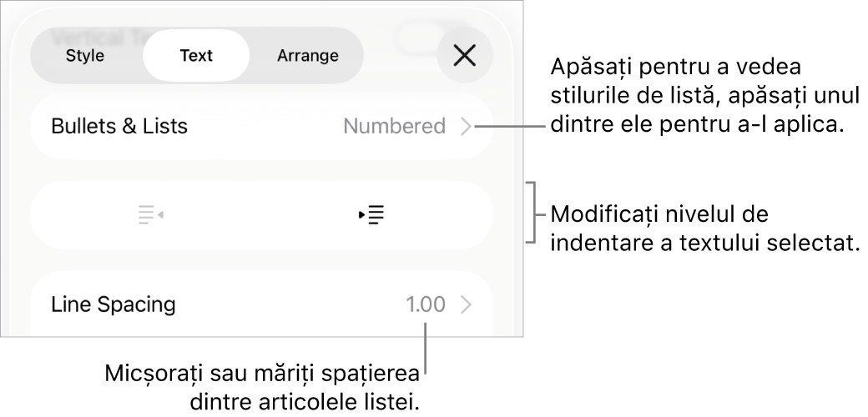Switch to the Style tab
The height and width of the screenshot is (417, 868).
85,56
